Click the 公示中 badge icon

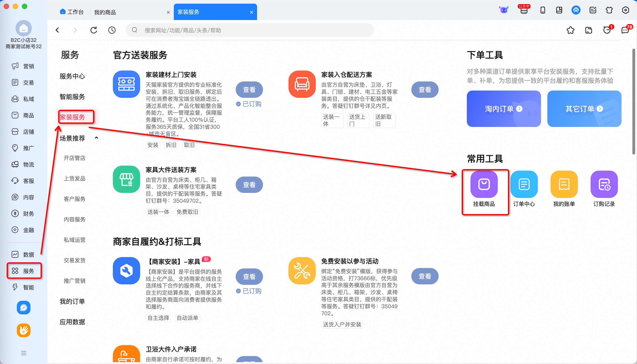click(x=524, y=9)
